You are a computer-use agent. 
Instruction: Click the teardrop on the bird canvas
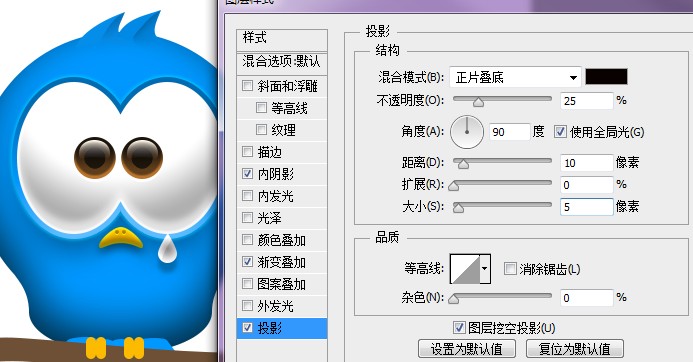coord(167,249)
